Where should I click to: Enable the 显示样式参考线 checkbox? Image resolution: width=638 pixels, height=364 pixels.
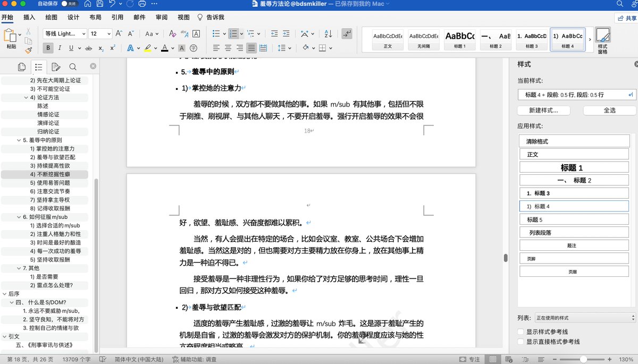(521, 332)
